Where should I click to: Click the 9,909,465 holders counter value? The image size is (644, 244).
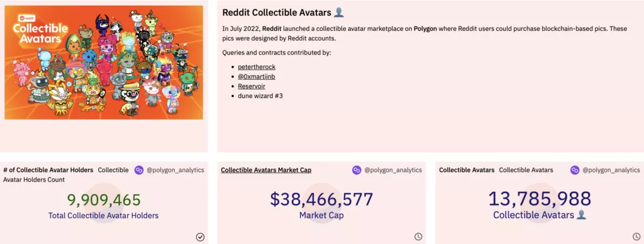[x=104, y=199]
